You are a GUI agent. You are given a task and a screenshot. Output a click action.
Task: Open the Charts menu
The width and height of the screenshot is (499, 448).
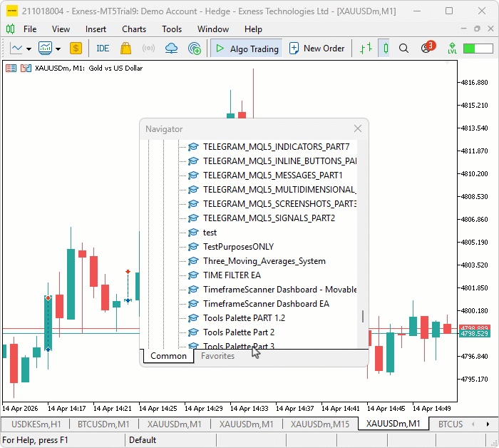point(134,29)
